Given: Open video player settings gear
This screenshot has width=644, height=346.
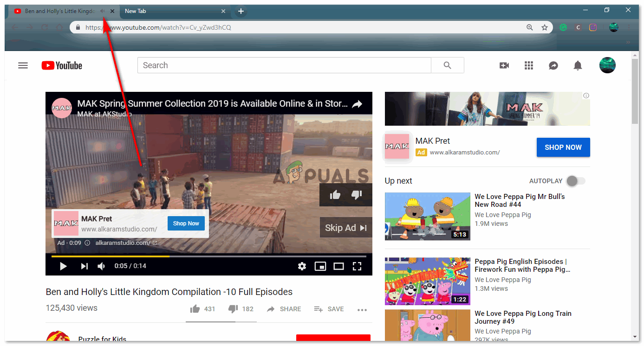Looking at the screenshot, I should pos(302,266).
